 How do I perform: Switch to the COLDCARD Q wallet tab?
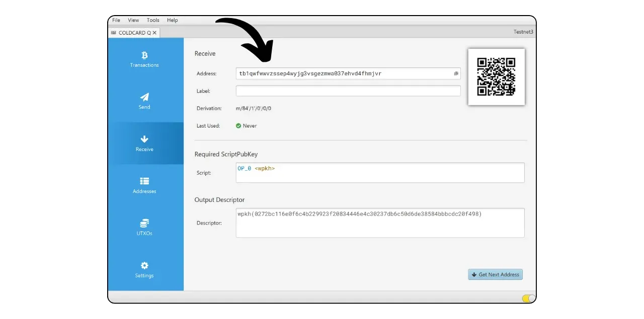point(134,33)
